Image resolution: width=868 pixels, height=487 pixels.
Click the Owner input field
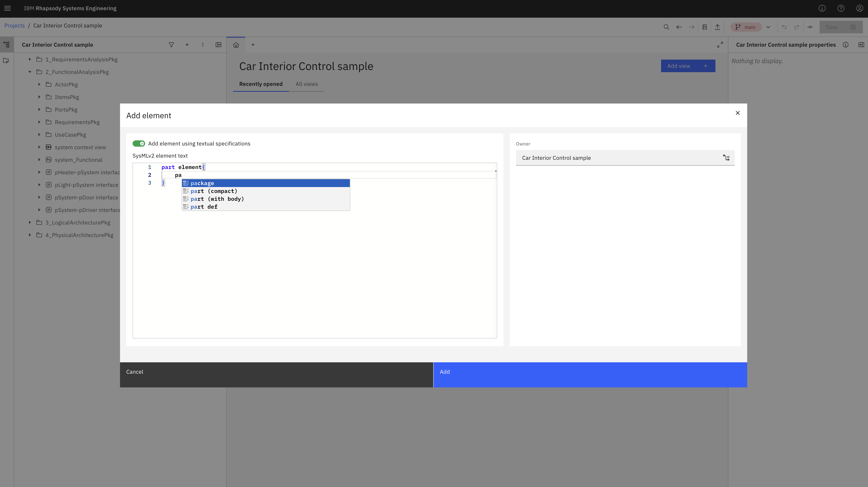(x=618, y=158)
